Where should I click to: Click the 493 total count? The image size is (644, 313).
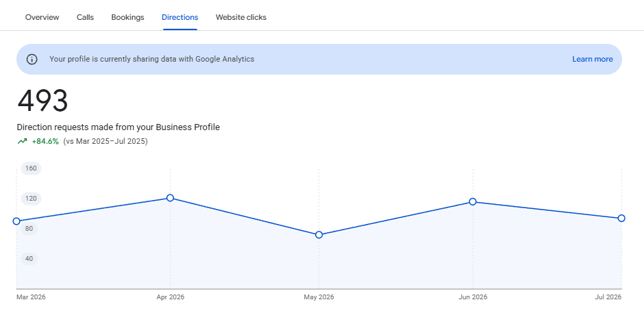click(42, 101)
